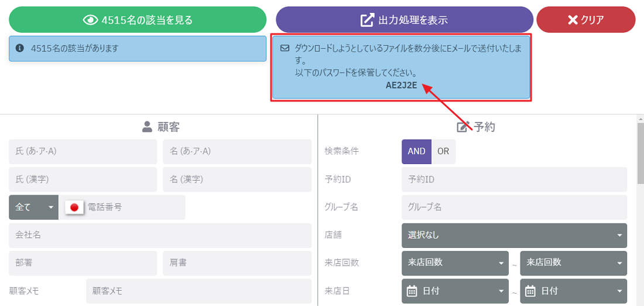This screenshot has height=306, width=644.
Task: Click the calendar icon in second date picker
Action: (x=530, y=291)
